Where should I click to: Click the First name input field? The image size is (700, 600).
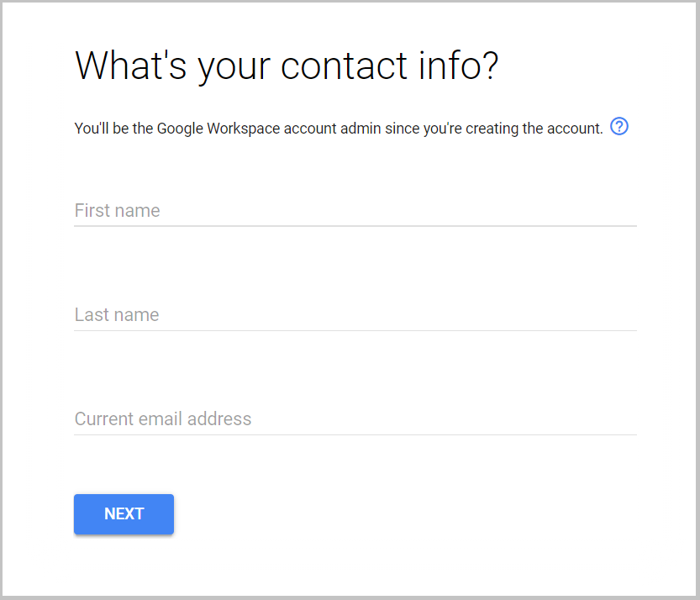pyautogui.click(x=355, y=211)
